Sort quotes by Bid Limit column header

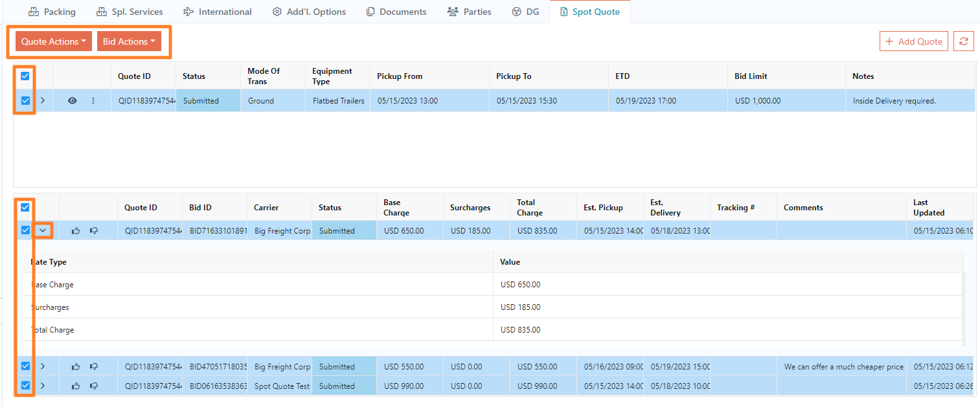pyautogui.click(x=786, y=76)
